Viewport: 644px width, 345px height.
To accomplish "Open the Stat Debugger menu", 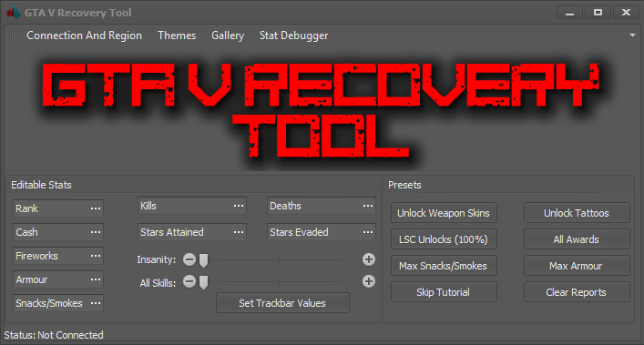I will [293, 36].
